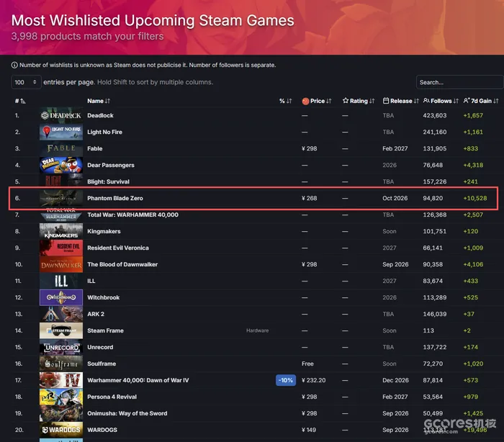
Task: Click the Feb 2027 release of Fable
Action: [x=395, y=148]
